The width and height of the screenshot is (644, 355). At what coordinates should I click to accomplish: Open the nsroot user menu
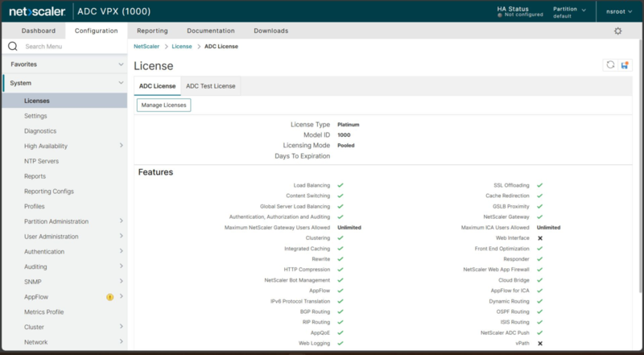(x=619, y=11)
